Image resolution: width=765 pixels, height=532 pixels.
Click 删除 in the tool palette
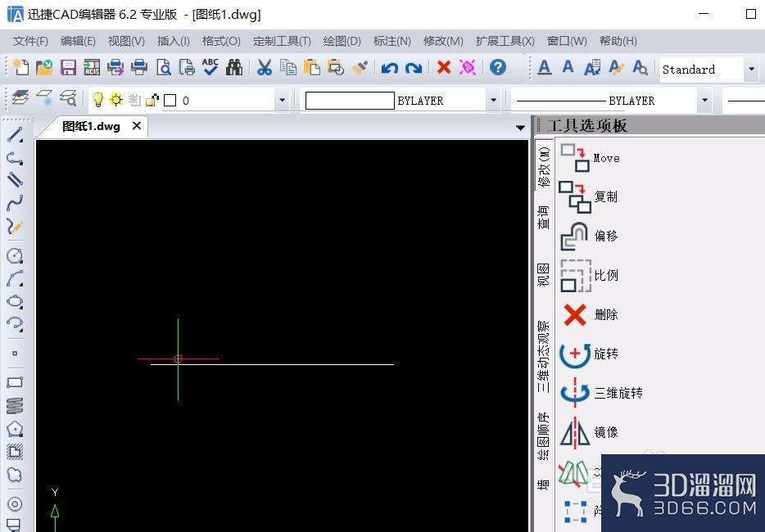pyautogui.click(x=590, y=314)
